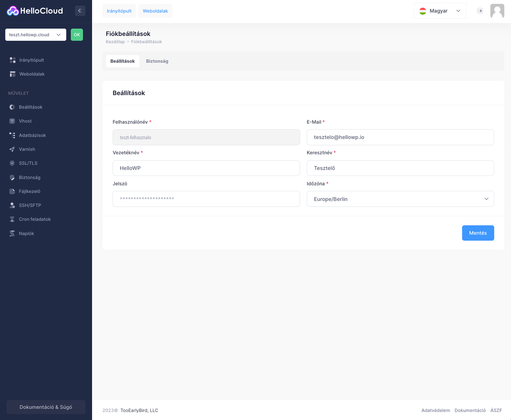511x420 pixels.
Task: Open the Magyar language dropdown
Action: (x=440, y=11)
